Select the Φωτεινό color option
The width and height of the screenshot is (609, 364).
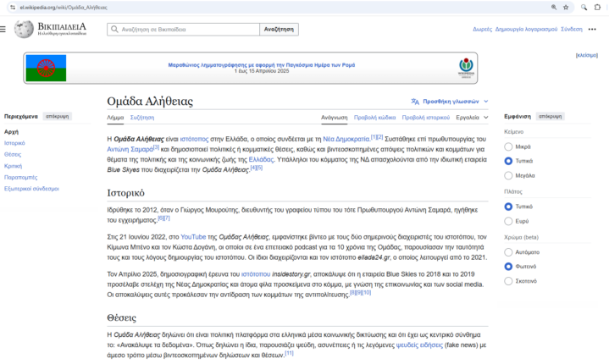508,267
